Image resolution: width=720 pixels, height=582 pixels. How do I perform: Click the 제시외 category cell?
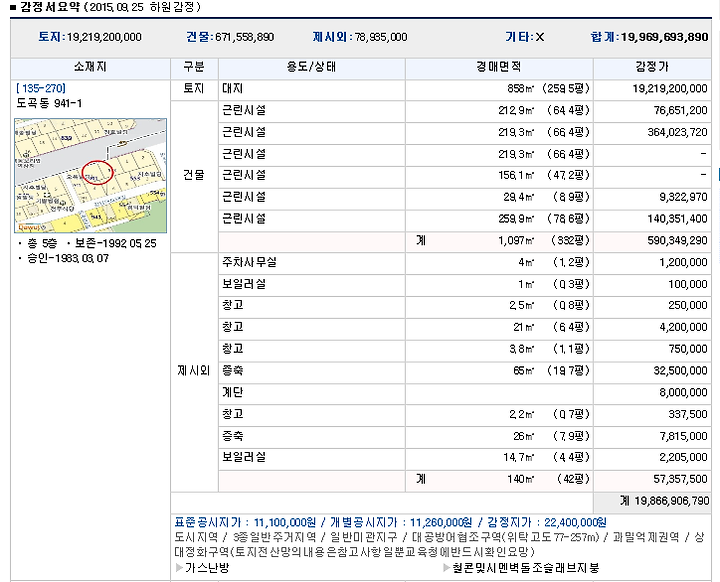pos(194,371)
